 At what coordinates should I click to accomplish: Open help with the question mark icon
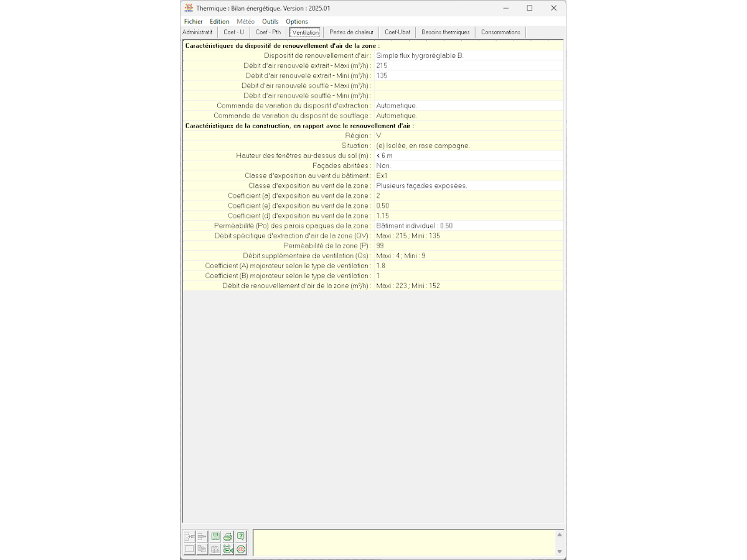[241, 536]
